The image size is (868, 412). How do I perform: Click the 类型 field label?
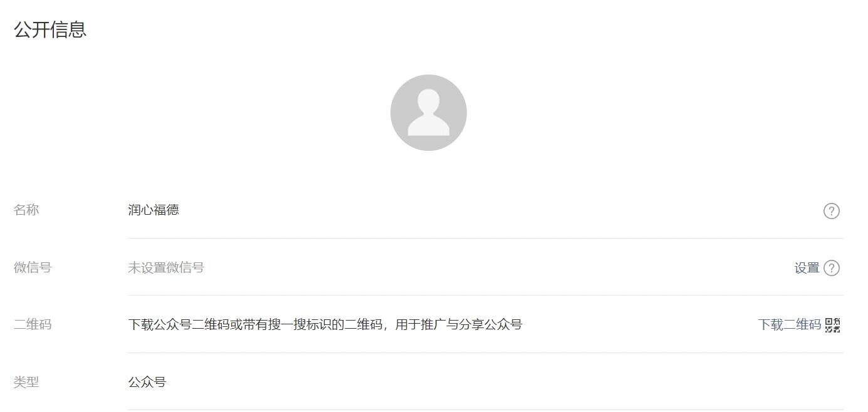pyautogui.click(x=26, y=383)
